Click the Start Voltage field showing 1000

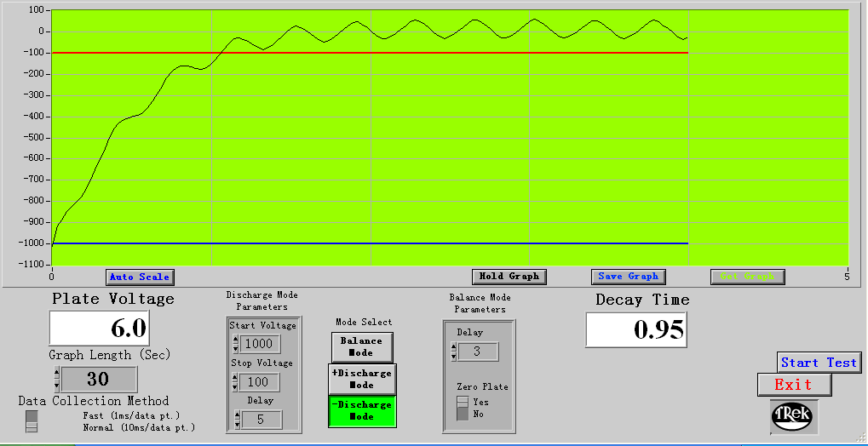click(x=260, y=343)
